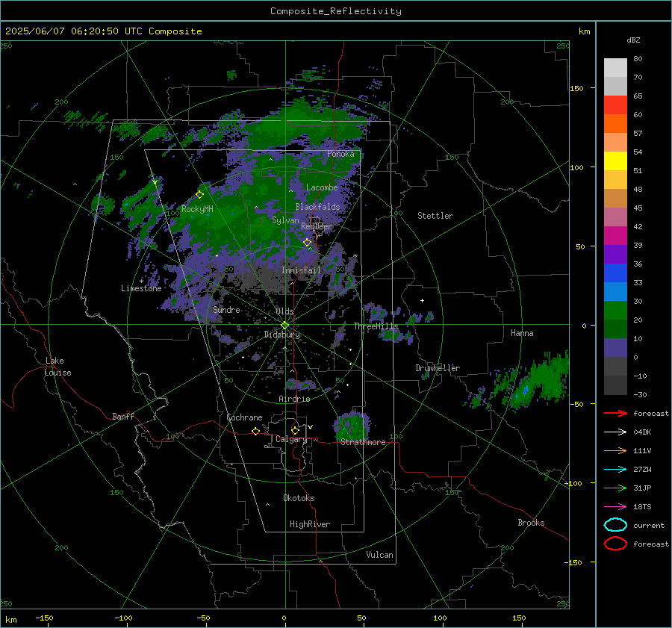Click the Vulcan map label
Screen dimensions: 672x628
click(379, 555)
